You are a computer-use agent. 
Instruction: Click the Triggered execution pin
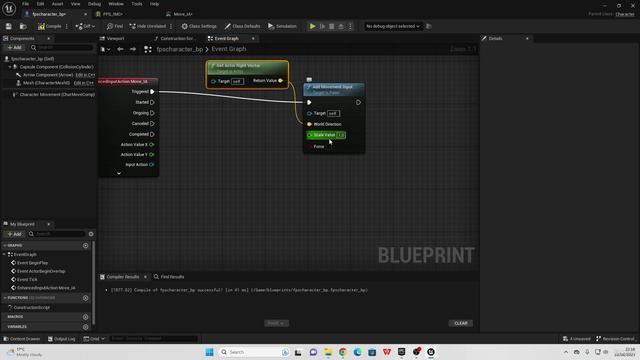pos(152,92)
